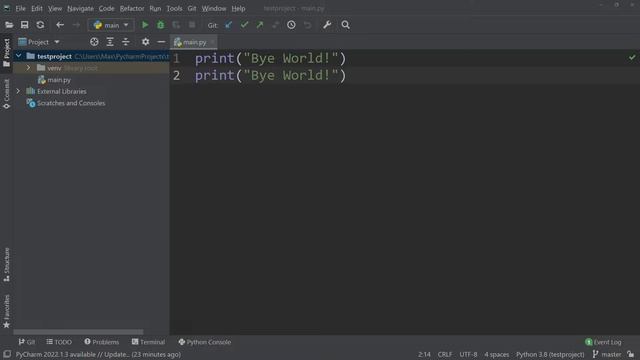This screenshot has height=360, width=640.
Task: Click the PyCharm update available message
Action: pos(98,354)
